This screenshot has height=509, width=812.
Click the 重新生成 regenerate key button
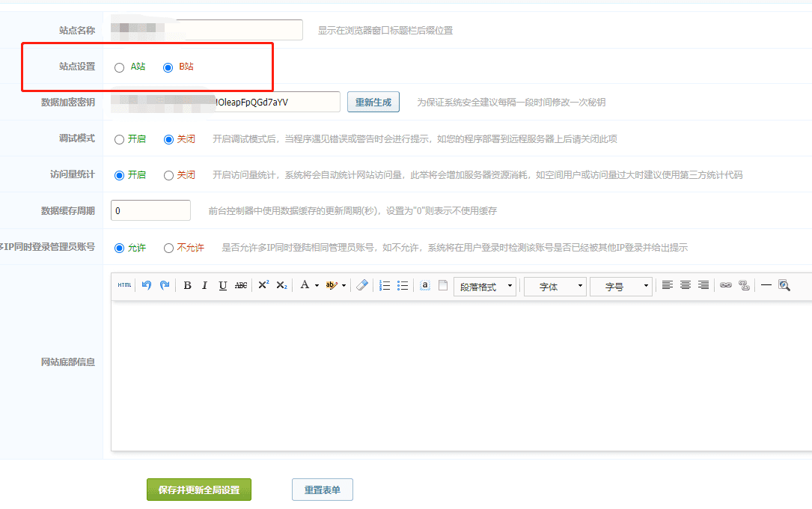(x=373, y=103)
